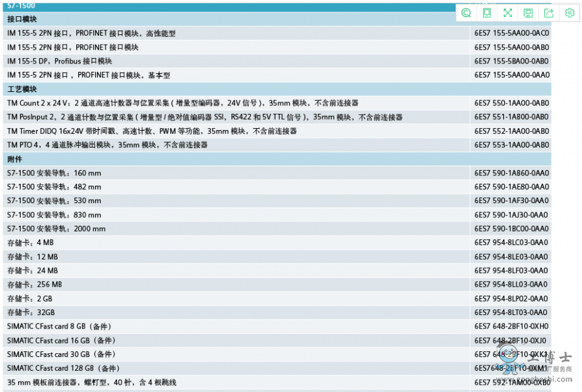
Task: Click the image search magnifier icon
Action: coord(466,13)
